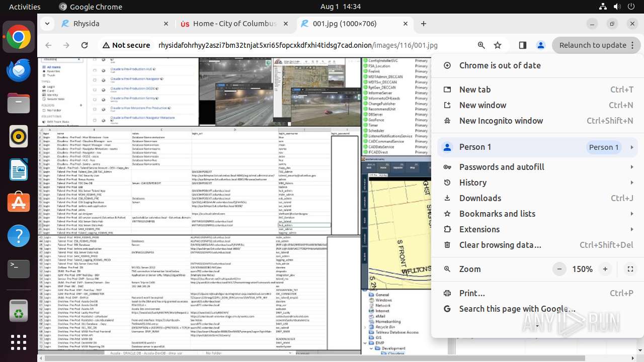Screen dimensions: 644x362
Task: Click Chrome is out of date notice
Action: pyautogui.click(x=537, y=65)
